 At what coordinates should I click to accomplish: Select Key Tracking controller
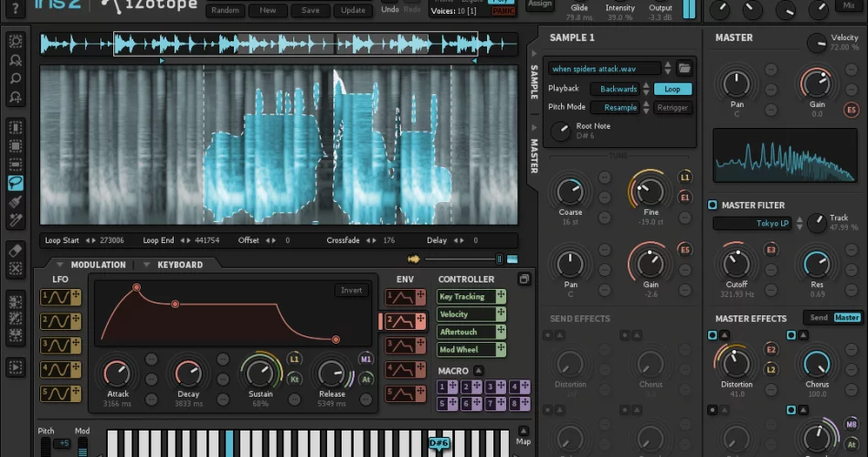[x=471, y=296]
